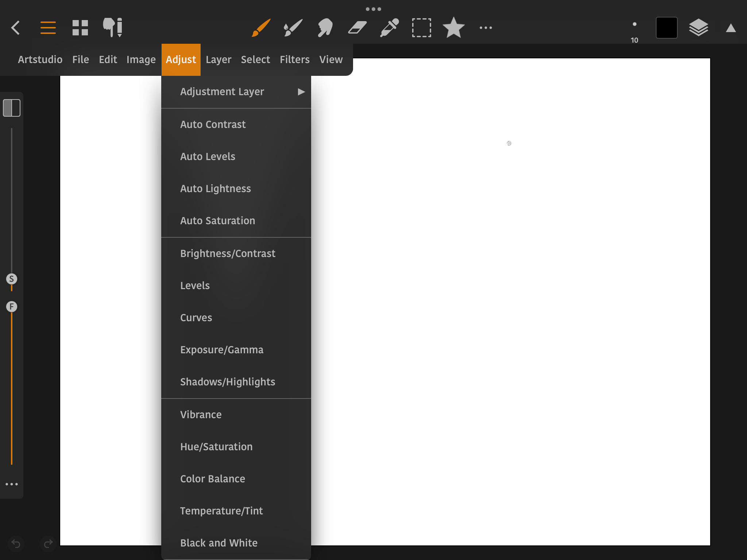Select the Eraser tool
The height and width of the screenshot is (560, 747).
click(x=357, y=28)
